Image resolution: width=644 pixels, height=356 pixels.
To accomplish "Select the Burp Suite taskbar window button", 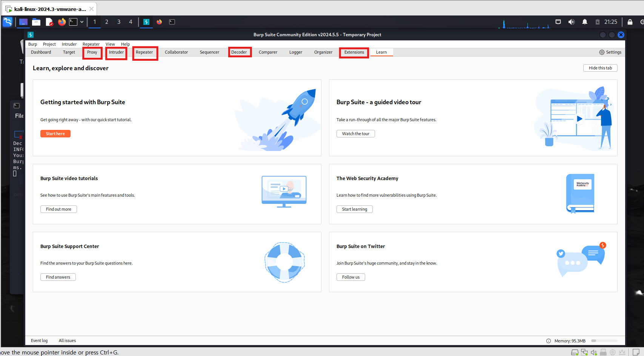I will [146, 22].
